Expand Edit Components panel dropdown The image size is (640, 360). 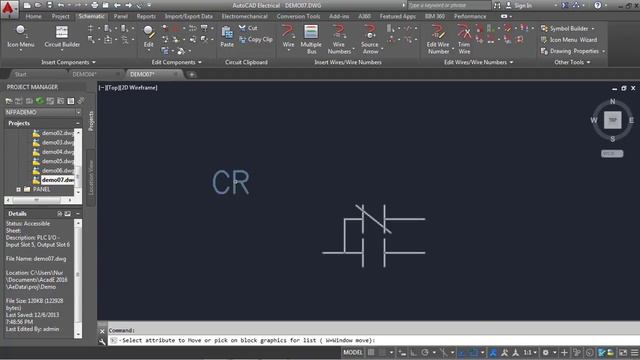tap(176, 62)
